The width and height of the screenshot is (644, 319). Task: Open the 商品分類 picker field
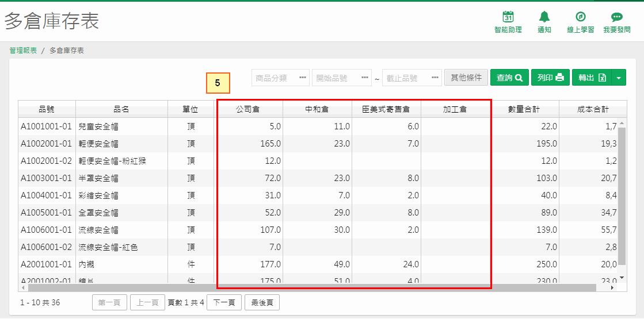tap(281, 78)
